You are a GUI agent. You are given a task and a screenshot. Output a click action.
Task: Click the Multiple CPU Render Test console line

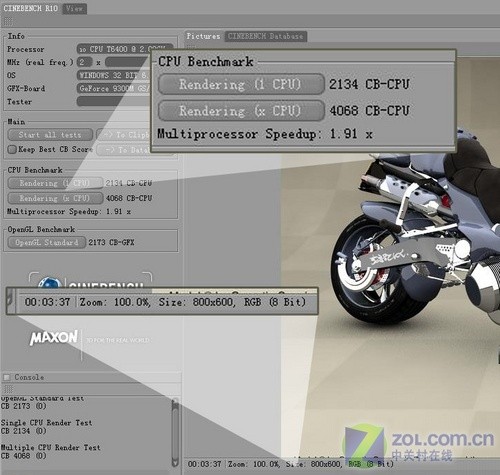(51, 447)
